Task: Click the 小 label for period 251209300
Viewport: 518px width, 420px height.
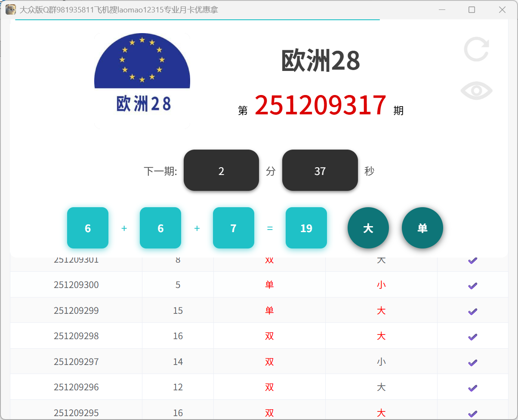Action: (x=381, y=285)
